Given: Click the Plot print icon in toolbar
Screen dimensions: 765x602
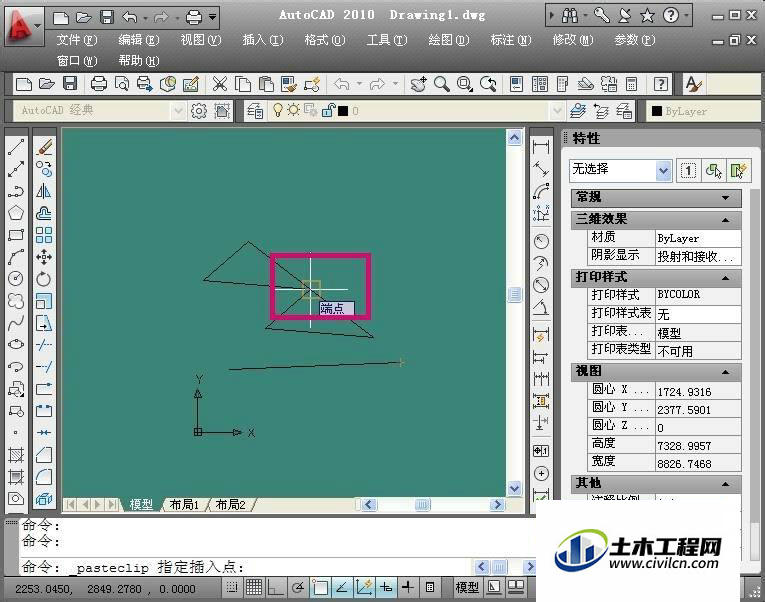Looking at the screenshot, I should pos(99,84).
